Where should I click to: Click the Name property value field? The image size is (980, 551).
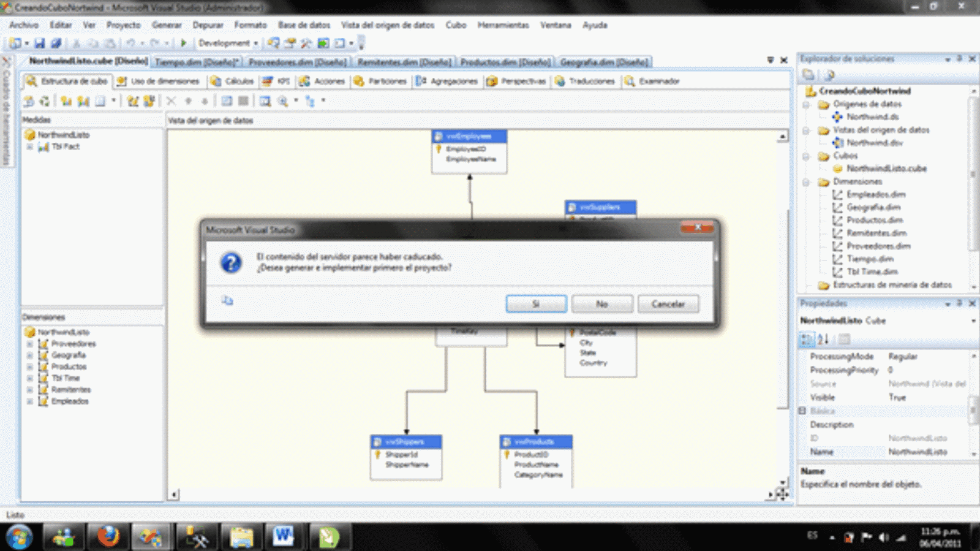927,452
